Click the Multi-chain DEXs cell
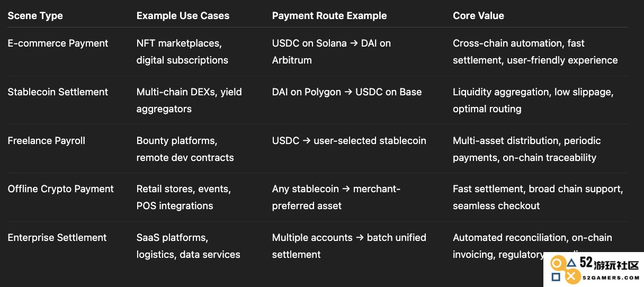This screenshot has height=287, width=644. pyautogui.click(x=189, y=101)
